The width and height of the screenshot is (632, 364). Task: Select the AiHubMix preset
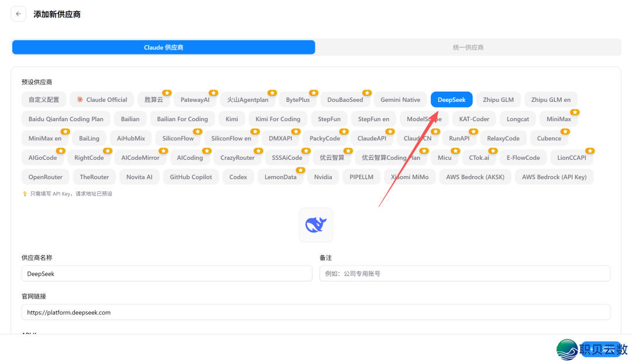pyautogui.click(x=131, y=138)
